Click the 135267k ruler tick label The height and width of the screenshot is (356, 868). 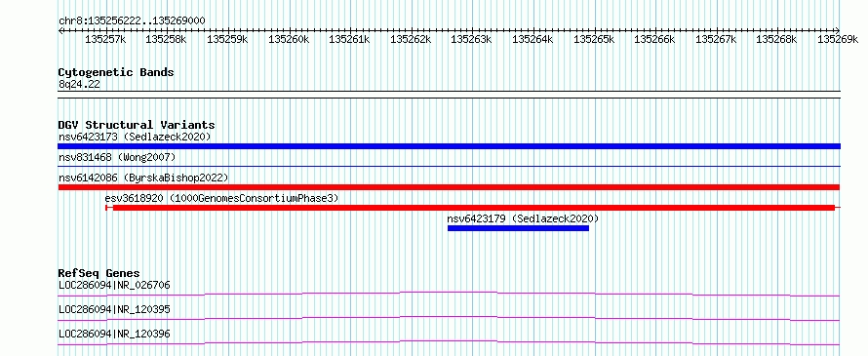click(716, 39)
